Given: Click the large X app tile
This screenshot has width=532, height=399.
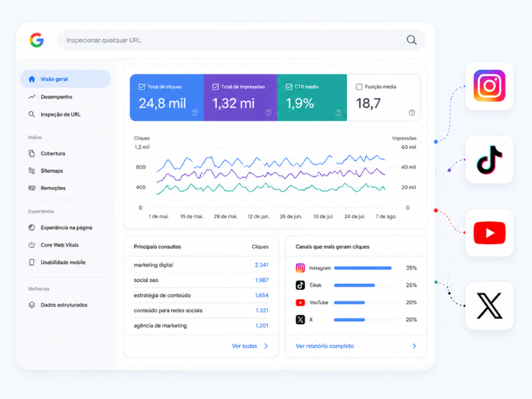Looking at the screenshot, I should click(489, 306).
